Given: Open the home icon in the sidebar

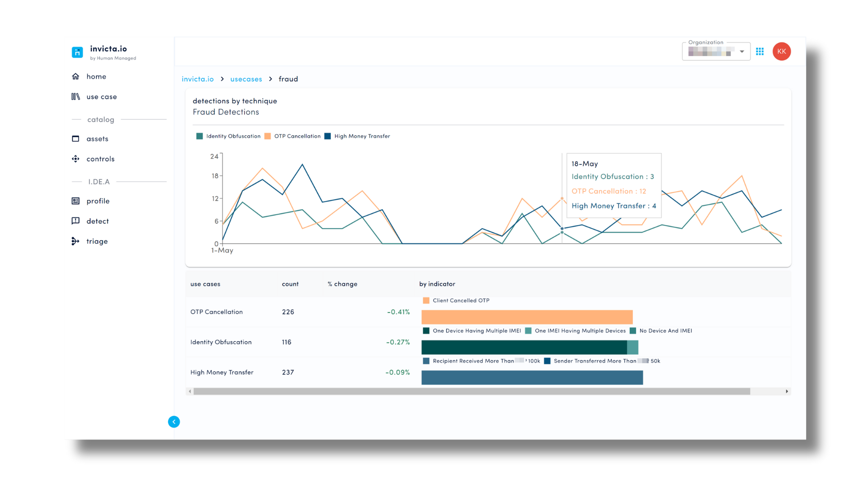Looking at the screenshot, I should click(x=75, y=76).
